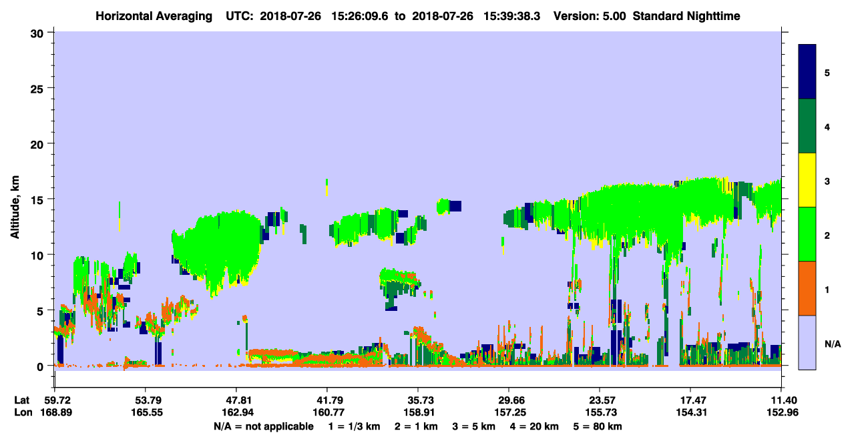
Task: Click the yellow 5 km colorbar segment
Action: [x=807, y=180]
